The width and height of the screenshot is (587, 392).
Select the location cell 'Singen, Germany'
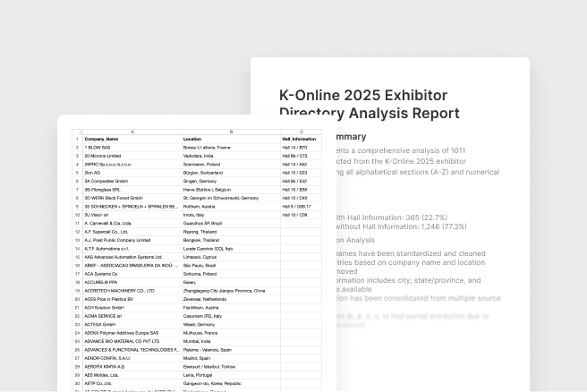click(x=231, y=181)
